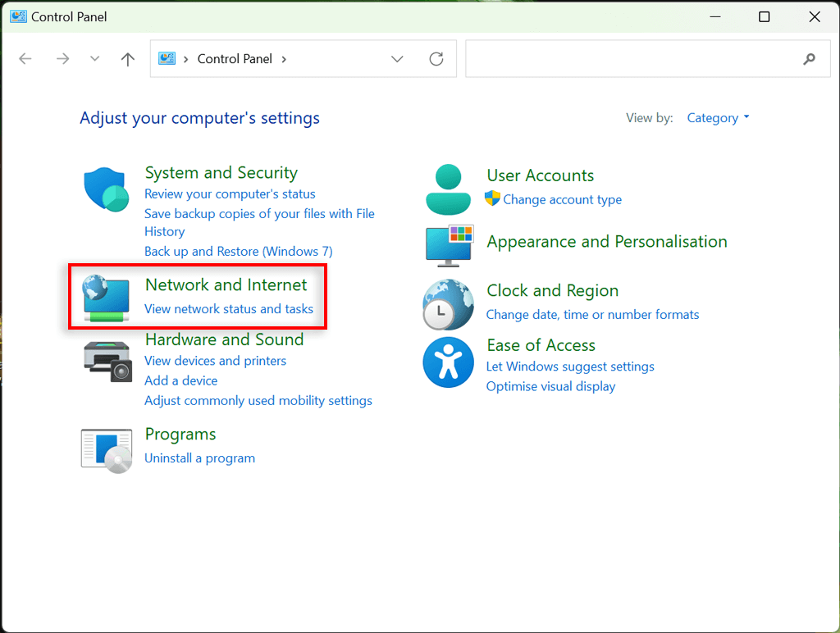Click the Hardware and Sound printer icon
Viewport: 840px width, 633px height.
pyautogui.click(x=107, y=361)
